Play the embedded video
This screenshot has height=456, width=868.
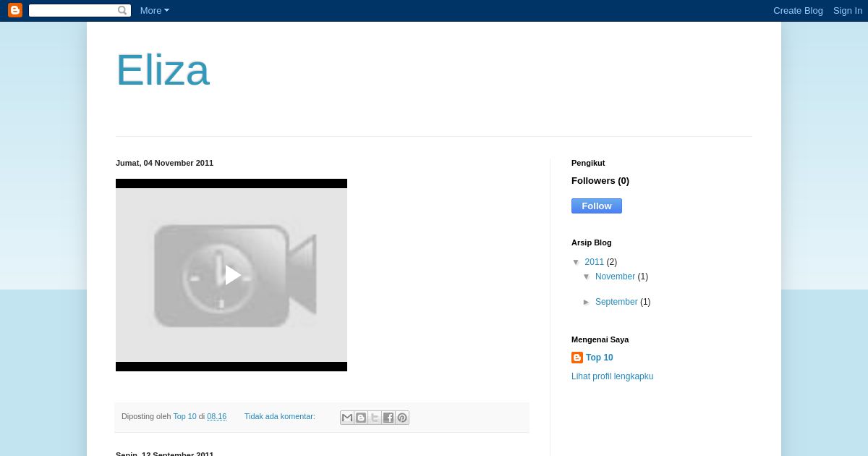(x=231, y=275)
